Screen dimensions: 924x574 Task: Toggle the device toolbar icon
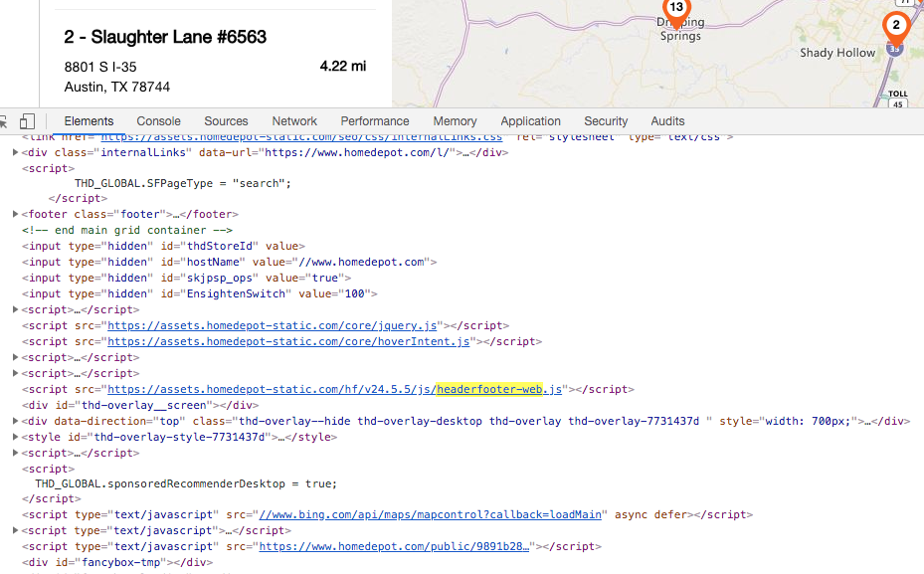click(27, 121)
